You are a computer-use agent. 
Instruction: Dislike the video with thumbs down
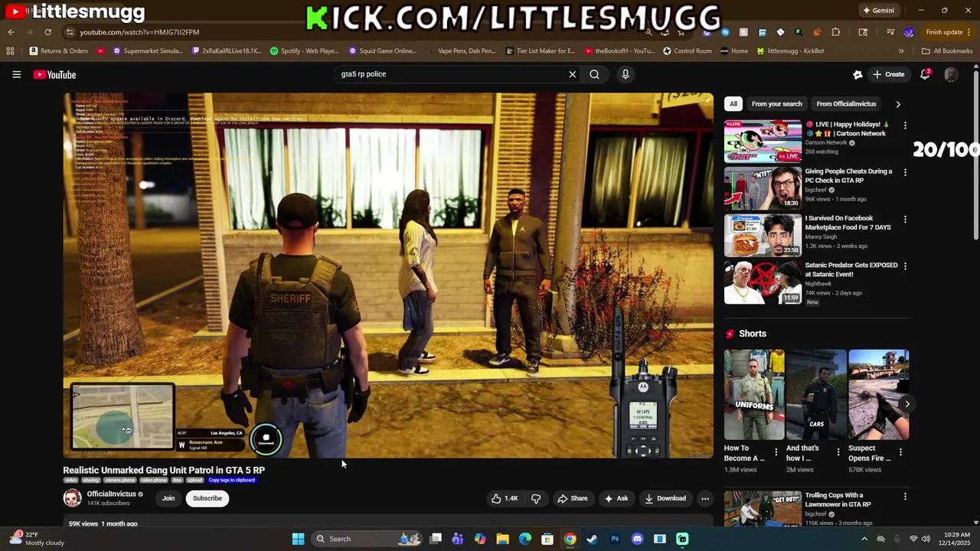tap(536, 498)
